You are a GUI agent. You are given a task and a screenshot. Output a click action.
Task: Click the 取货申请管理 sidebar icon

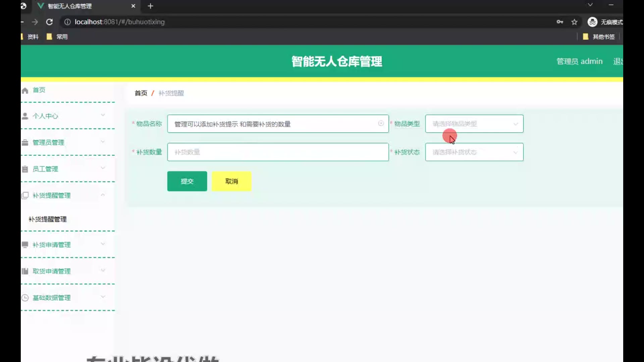click(25, 271)
